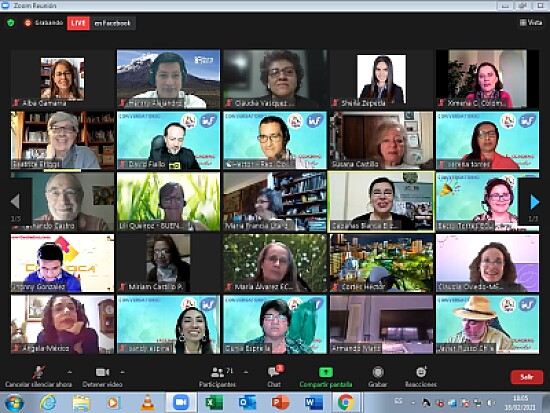Open the Chat panel
Viewport: 550px width, 413px height.
pyautogui.click(x=274, y=377)
